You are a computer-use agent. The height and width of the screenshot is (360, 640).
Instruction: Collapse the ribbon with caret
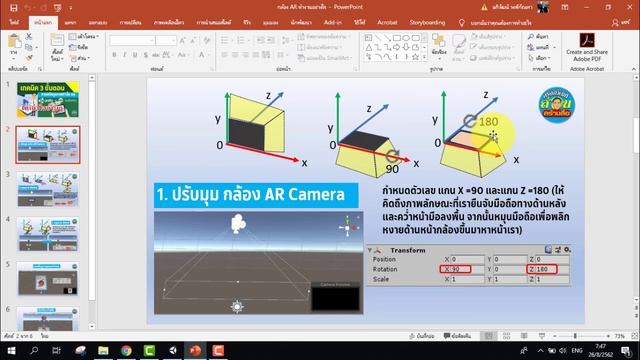click(x=633, y=69)
